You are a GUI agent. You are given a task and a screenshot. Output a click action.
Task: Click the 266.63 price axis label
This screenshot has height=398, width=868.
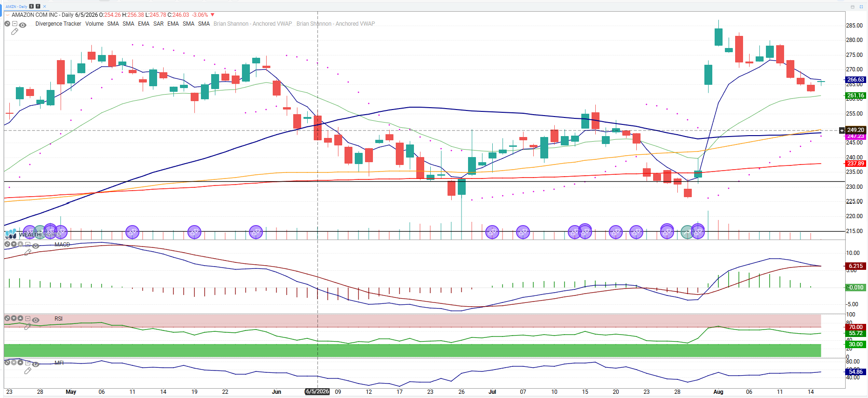(x=855, y=80)
